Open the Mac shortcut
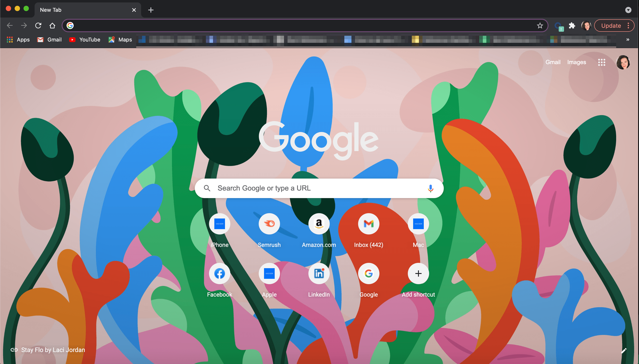639x364 pixels. click(418, 230)
